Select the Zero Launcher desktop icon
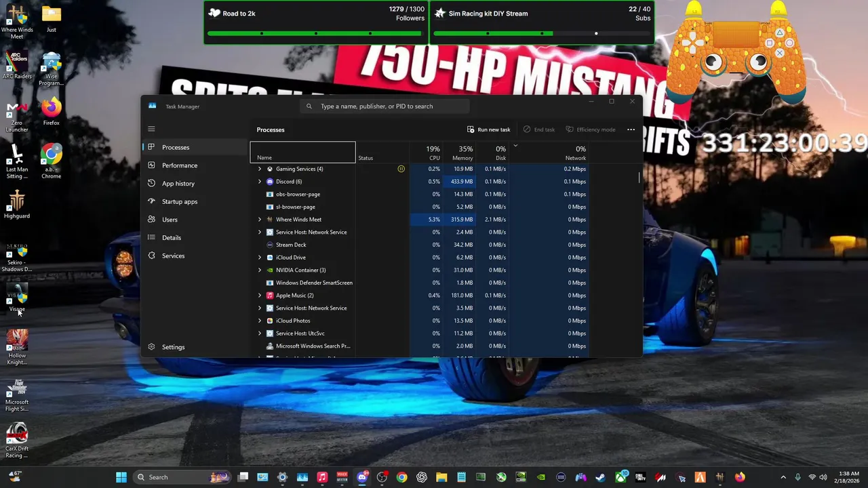This screenshot has height=488, width=868. (17, 117)
